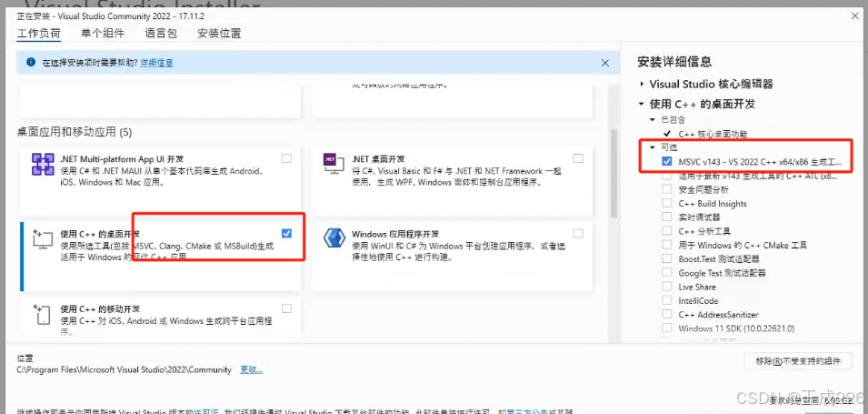Click 移除(R)不受支持的组件 button

click(798, 361)
